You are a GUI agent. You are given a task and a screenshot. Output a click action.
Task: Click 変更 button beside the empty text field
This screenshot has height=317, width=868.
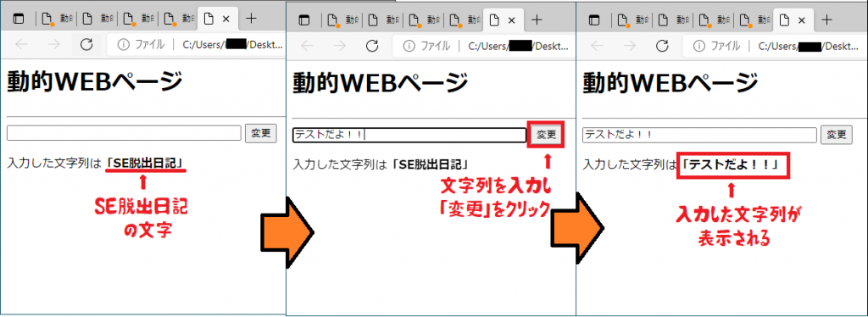tap(261, 133)
